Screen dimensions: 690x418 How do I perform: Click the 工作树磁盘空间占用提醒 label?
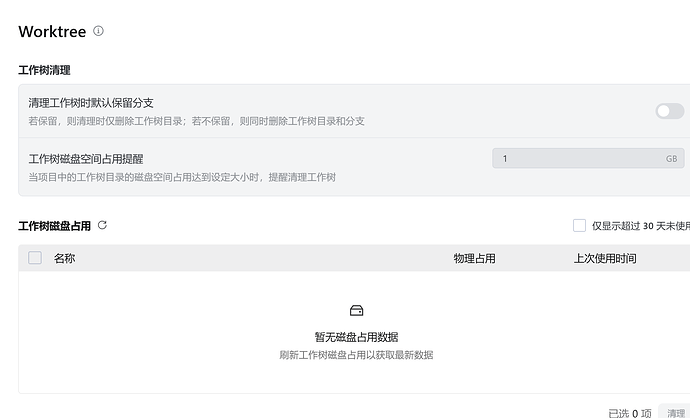(86, 159)
